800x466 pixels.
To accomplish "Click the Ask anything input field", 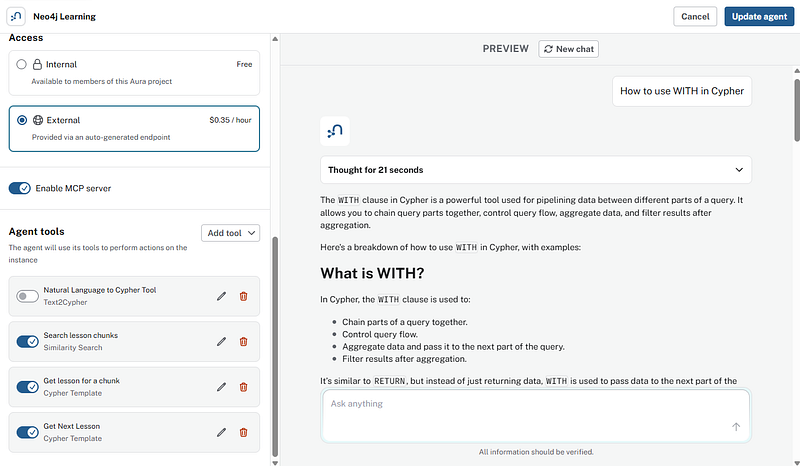I will coord(536,415).
